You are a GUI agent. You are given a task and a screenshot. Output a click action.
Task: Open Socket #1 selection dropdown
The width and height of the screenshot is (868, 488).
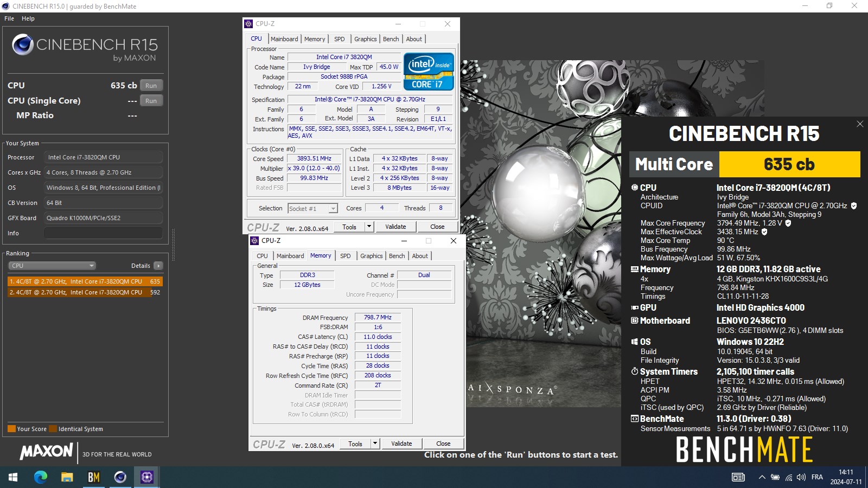[x=312, y=208]
